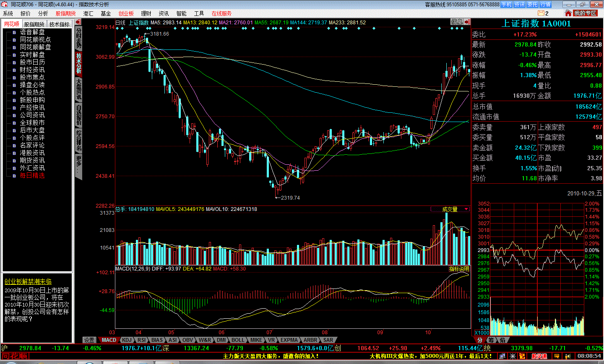Switch indicator to SAR tab
This screenshot has height=364, width=604.
(328, 340)
